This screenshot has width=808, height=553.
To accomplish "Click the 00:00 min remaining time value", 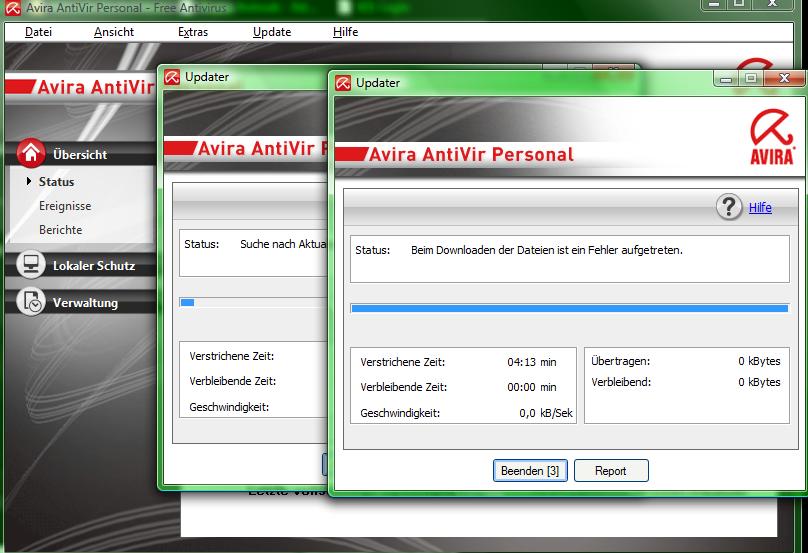I will click(x=532, y=387).
